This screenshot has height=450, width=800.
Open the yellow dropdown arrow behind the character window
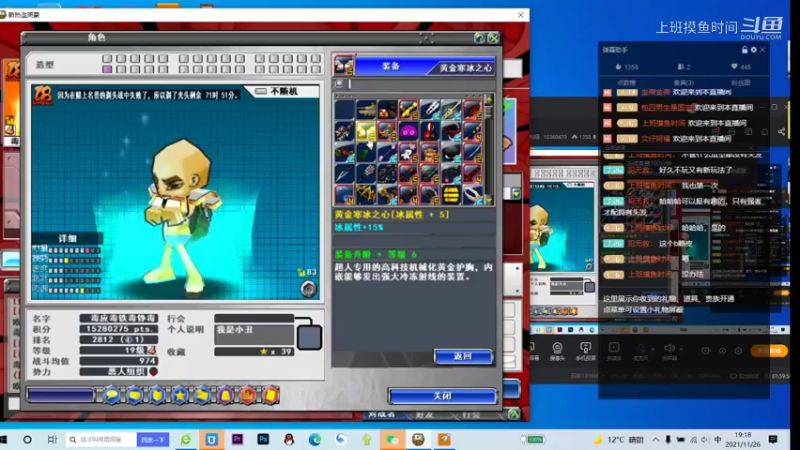[x=516, y=194]
